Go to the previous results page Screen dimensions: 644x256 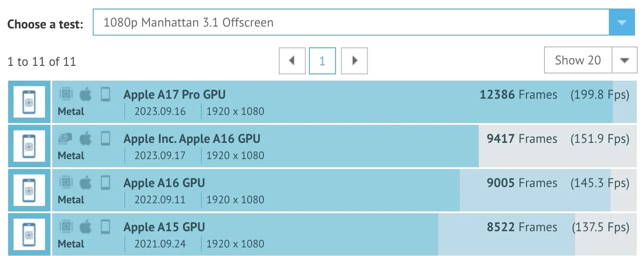292,60
